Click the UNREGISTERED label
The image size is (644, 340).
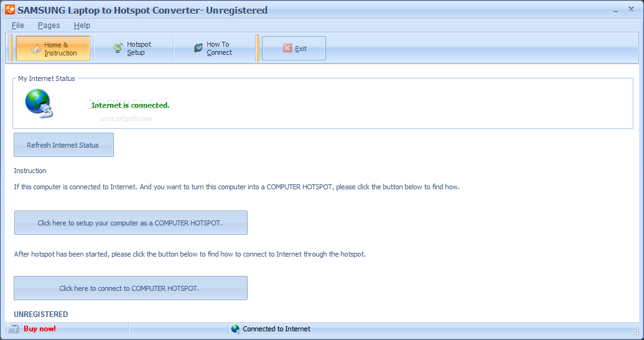point(41,314)
